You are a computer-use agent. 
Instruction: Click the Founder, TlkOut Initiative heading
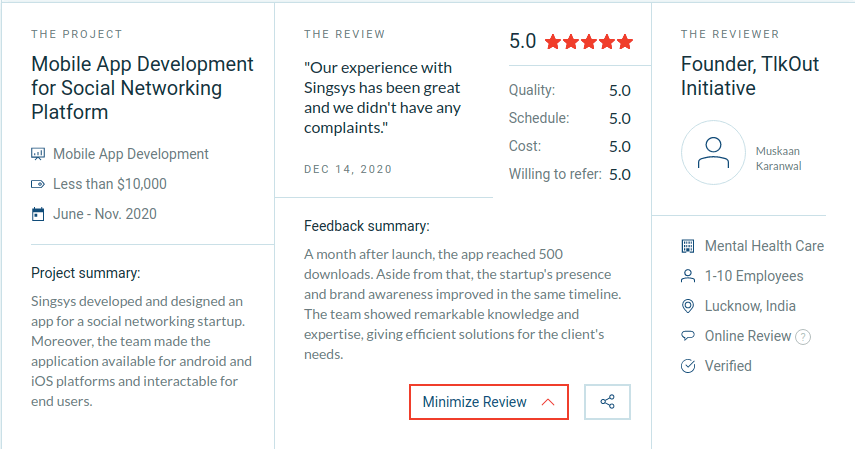click(x=750, y=76)
